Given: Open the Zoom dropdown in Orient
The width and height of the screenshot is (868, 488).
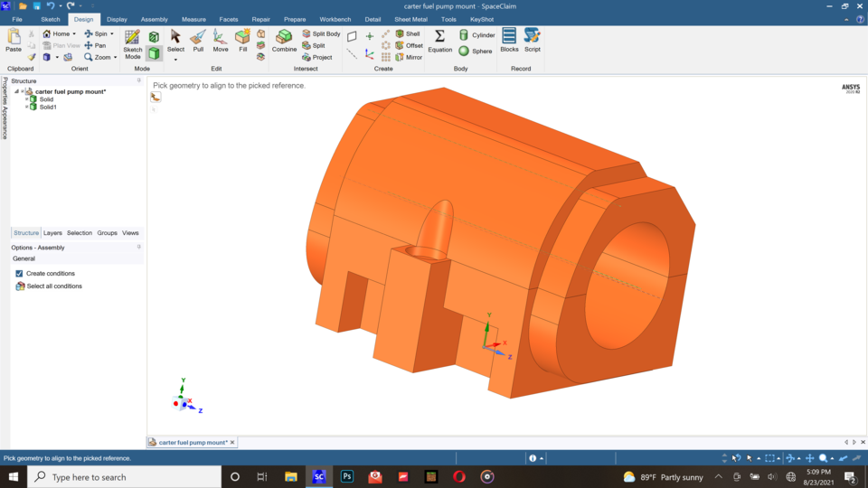Looking at the screenshot, I should (x=115, y=58).
